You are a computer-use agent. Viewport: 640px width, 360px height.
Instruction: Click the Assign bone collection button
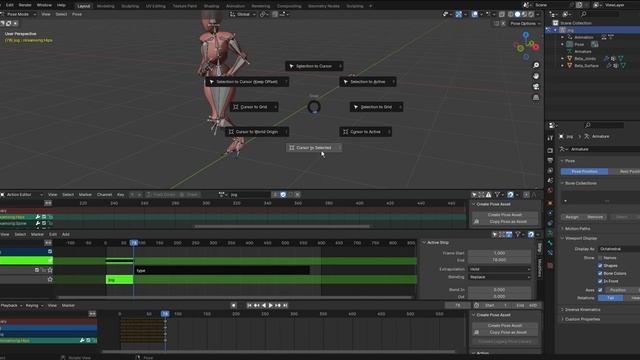572,217
